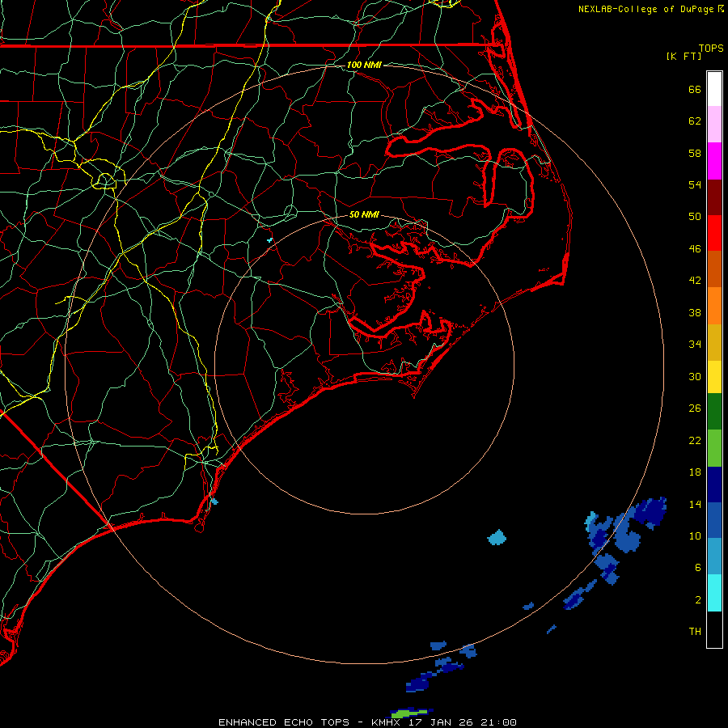Click the medium blue 10 legend swatch

(714, 520)
